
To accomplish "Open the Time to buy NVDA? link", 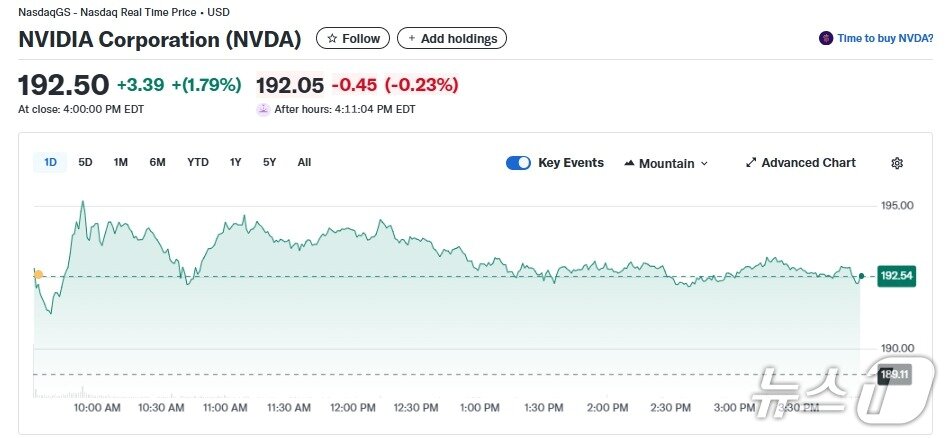I will click(x=885, y=38).
